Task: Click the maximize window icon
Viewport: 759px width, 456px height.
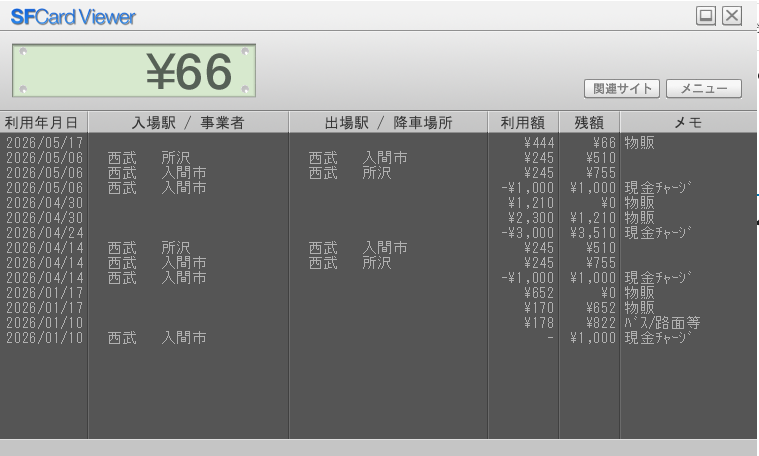Action: pos(706,16)
